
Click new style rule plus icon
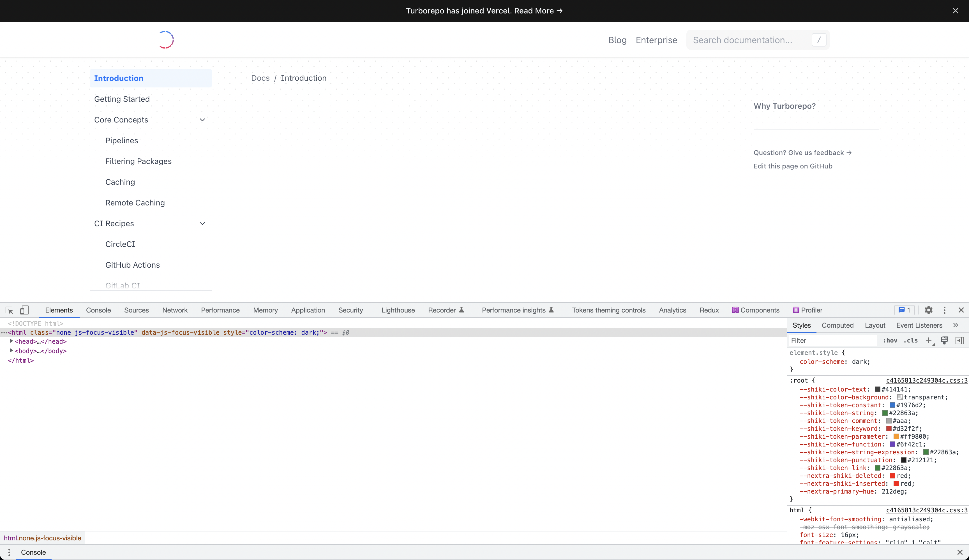click(x=929, y=341)
